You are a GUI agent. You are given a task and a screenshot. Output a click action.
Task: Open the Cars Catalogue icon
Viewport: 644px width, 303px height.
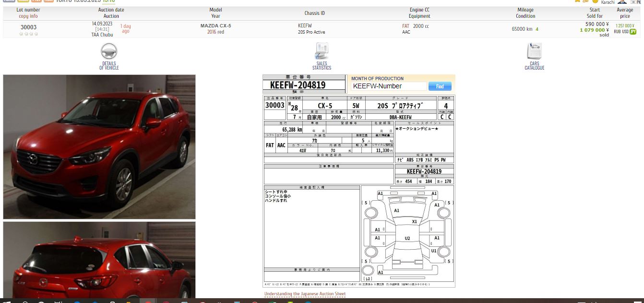(x=534, y=51)
